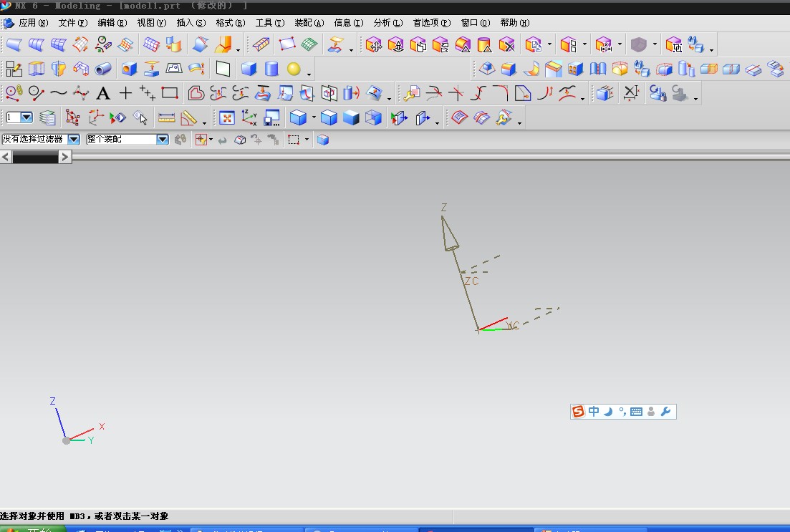Toggle full/half-width moon icon
Image resolution: width=790 pixels, height=532 pixels.
click(x=608, y=412)
